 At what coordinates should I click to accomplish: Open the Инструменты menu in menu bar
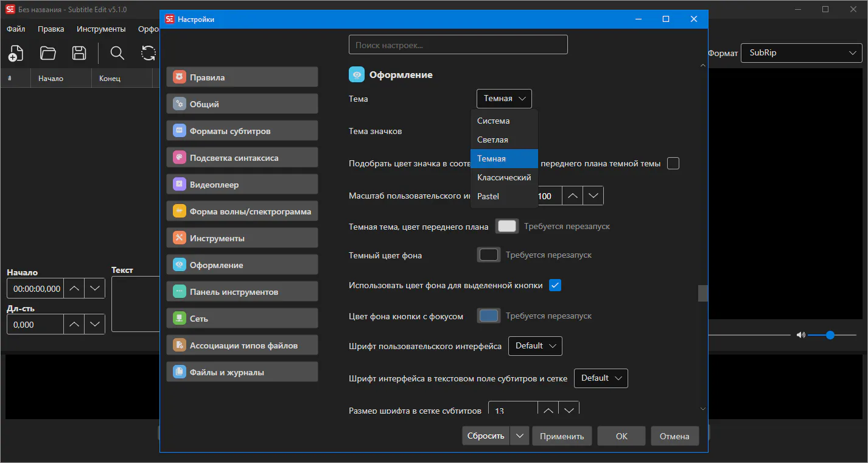101,29
